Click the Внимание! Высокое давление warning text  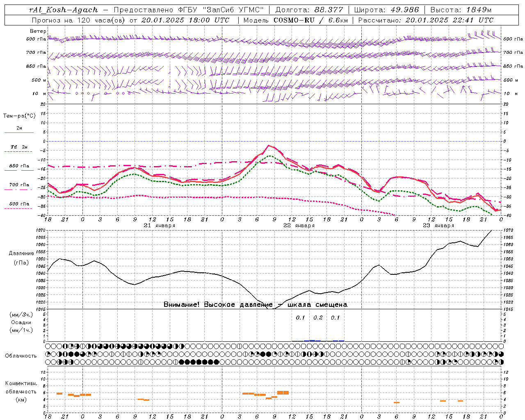pyautogui.click(x=255, y=305)
